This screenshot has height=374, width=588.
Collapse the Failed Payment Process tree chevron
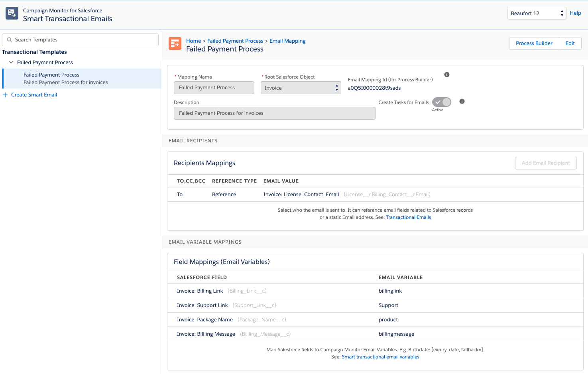click(11, 62)
